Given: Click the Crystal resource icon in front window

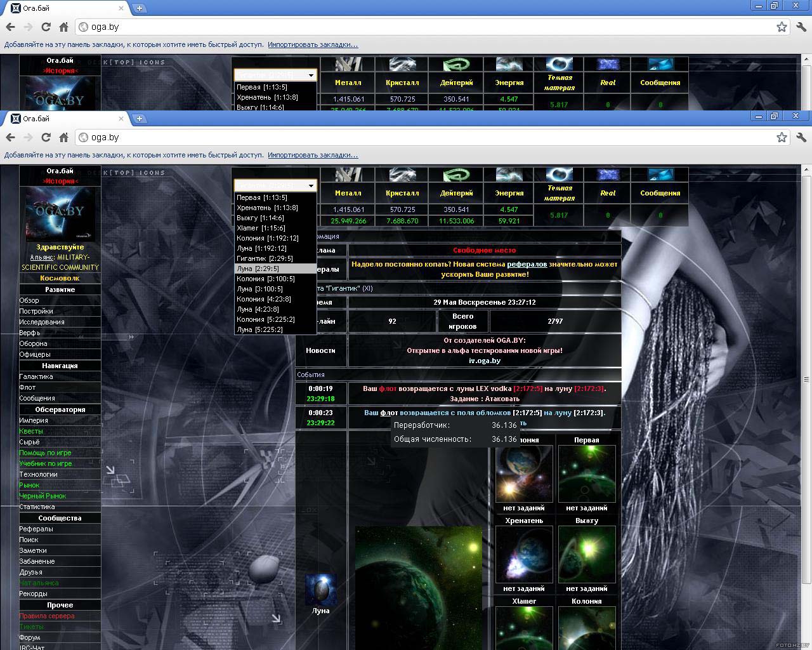Looking at the screenshot, I should coord(402,175).
